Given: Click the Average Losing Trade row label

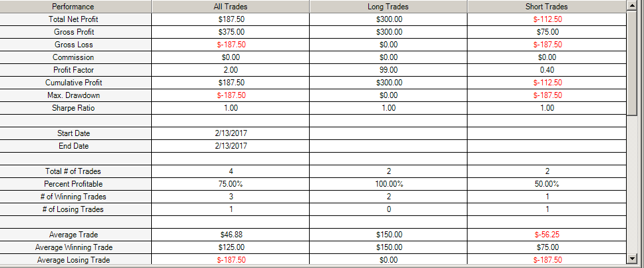Looking at the screenshot, I should (73, 260).
